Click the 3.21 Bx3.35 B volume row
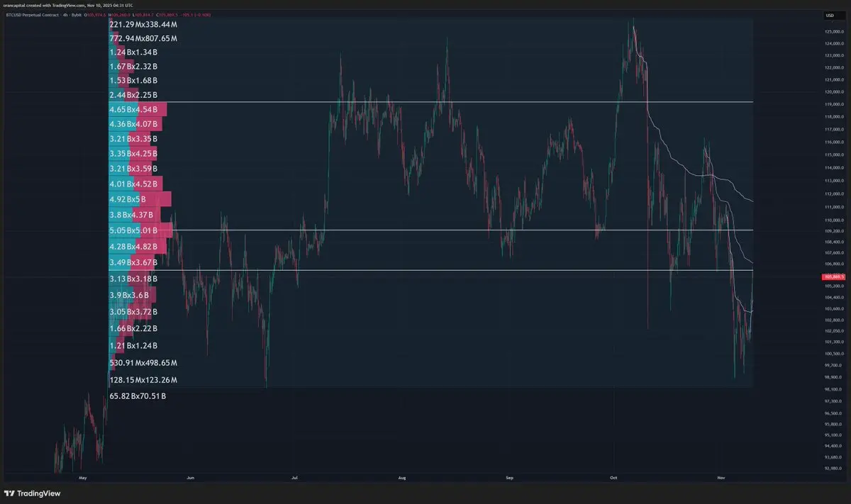The width and height of the screenshot is (851, 504). pyautogui.click(x=134, y=138)
